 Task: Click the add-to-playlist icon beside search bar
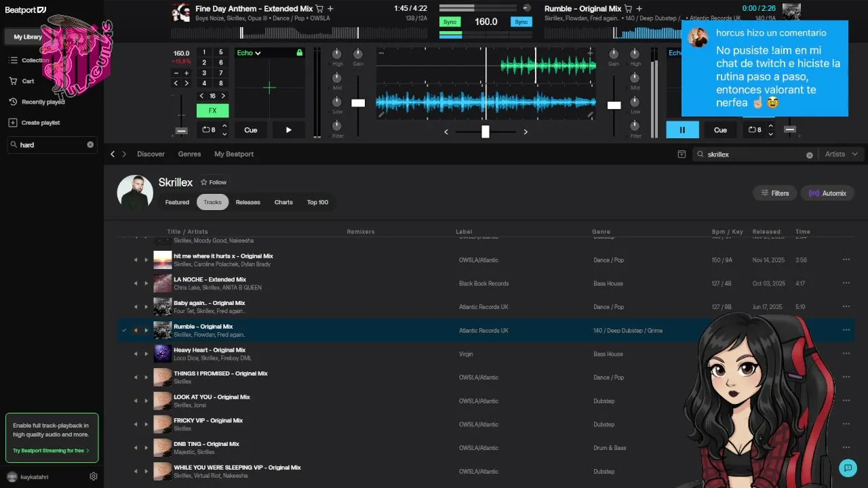[x=682, y=155]
